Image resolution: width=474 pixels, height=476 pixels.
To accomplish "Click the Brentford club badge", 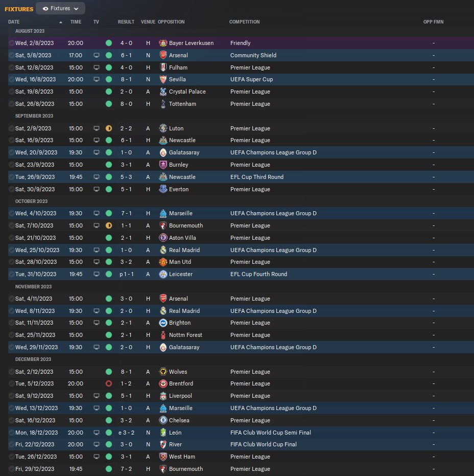I will pyautogui.click(x=163, y=383).
